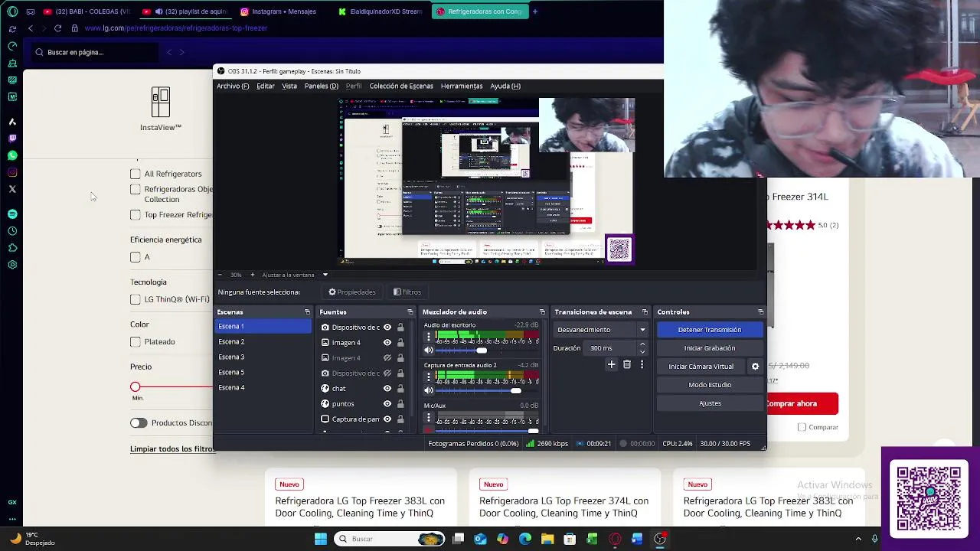Click Modo Estudio button
Image resolution: width=980 pixels, height=551 pixels.
[x=710, y=385]
